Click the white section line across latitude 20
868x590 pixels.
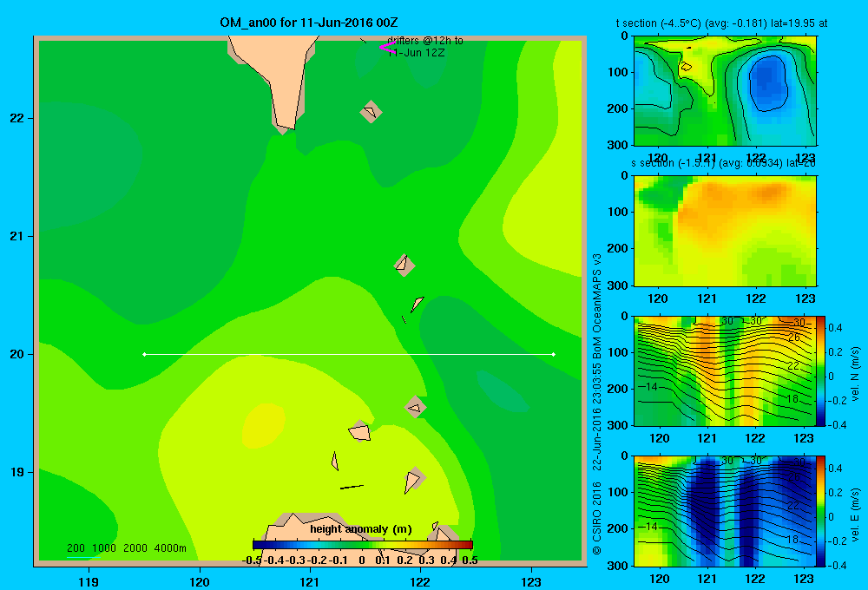349,354
